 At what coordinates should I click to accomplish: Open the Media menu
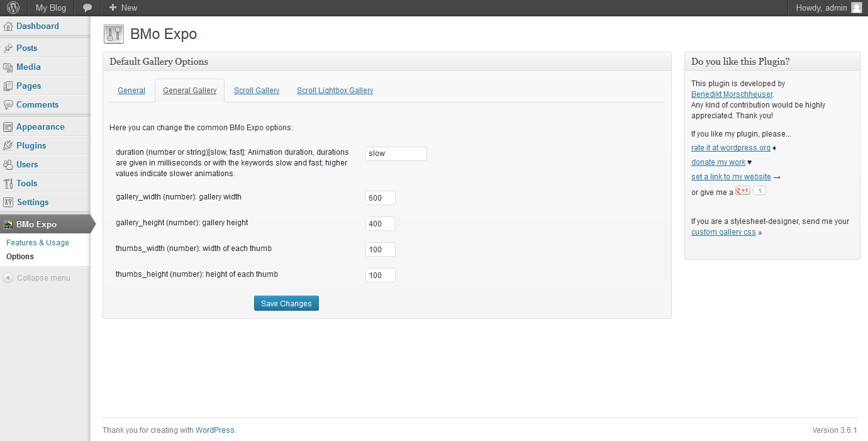[x=28, y=67]
